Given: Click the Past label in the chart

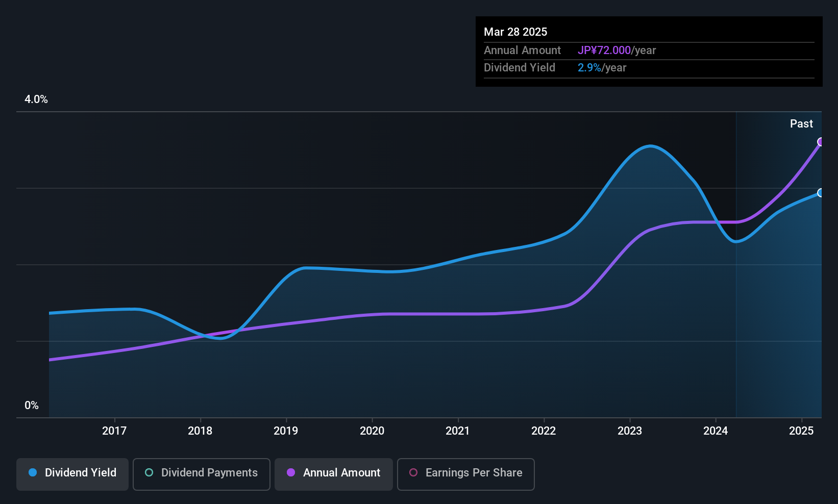Looking at the screenshot, I should pyautogui.click(x=801, y=124).
